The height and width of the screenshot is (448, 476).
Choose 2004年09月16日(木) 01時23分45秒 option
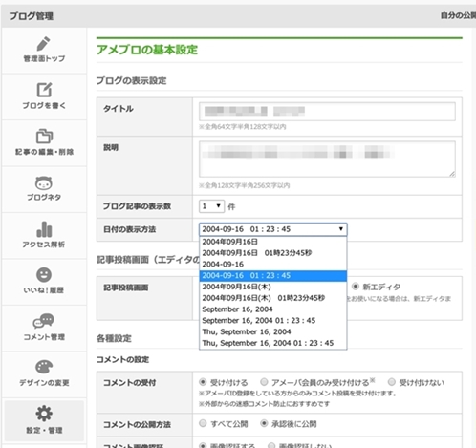tap(273, 298)
